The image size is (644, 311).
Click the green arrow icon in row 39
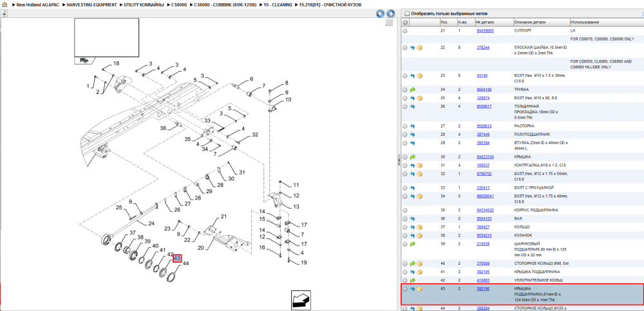coord(412,243)
